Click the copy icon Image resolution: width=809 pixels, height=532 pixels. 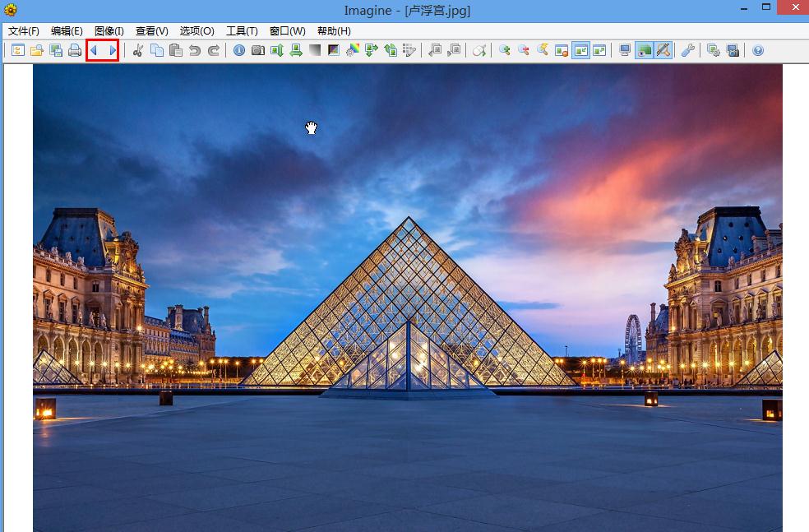click(157, 50)
